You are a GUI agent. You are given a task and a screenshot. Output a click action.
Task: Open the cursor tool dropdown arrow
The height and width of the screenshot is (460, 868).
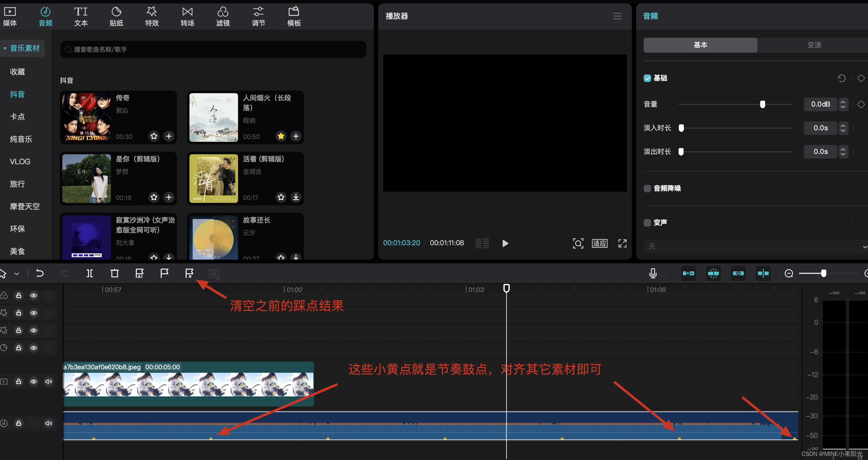tap(17, 274)
